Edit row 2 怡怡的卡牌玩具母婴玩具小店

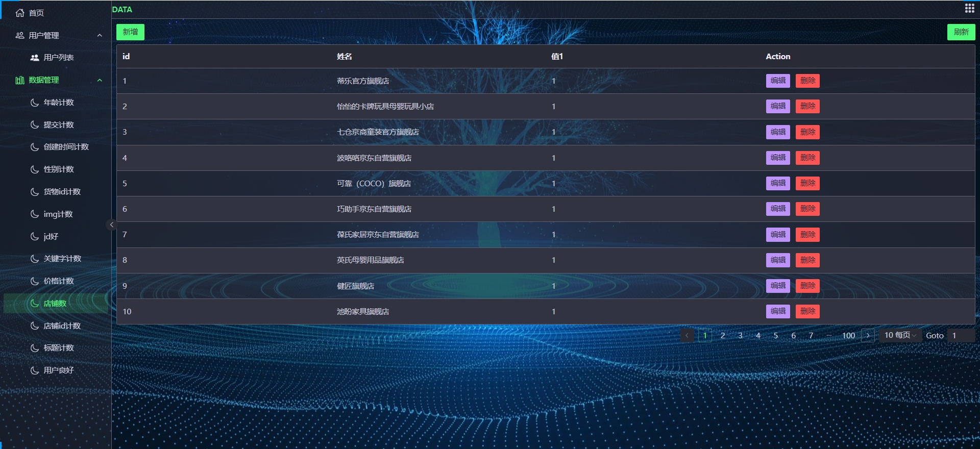778,106
